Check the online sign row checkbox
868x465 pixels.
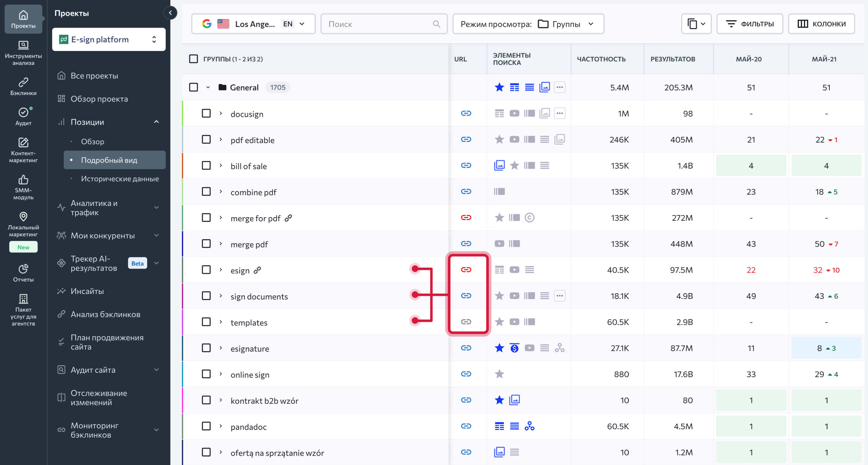pyautogui.click(x=206, y=374)
